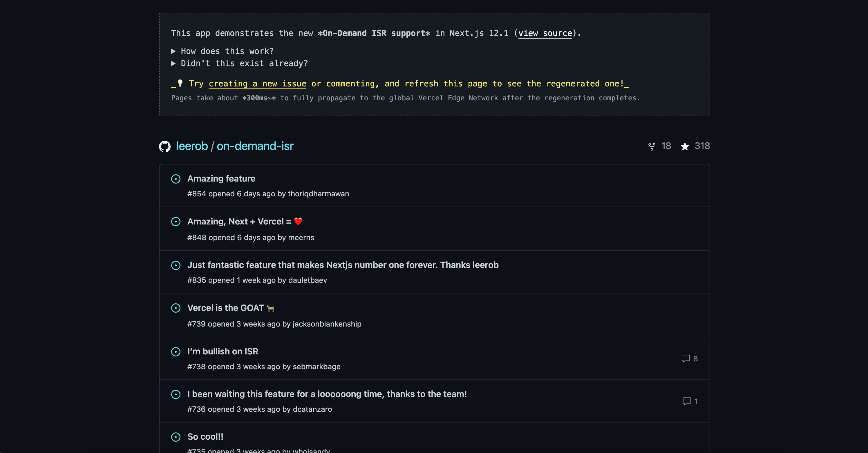
Task: Click open-issue icon beside I'm bullish on ISR
Action: point(176,351)
